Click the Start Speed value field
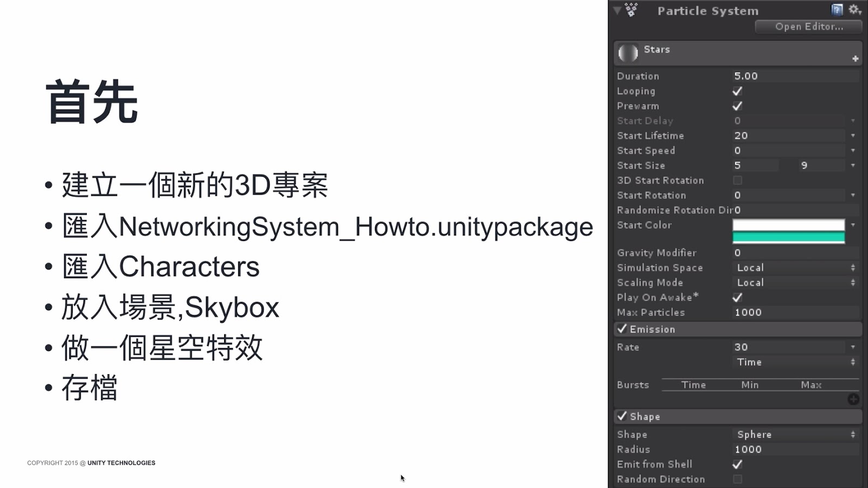 pos(789,150)
